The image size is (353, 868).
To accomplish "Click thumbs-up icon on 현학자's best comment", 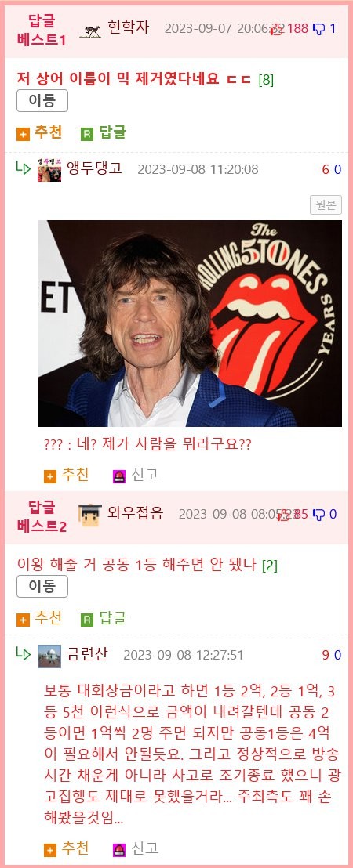I will pos(276,29).
